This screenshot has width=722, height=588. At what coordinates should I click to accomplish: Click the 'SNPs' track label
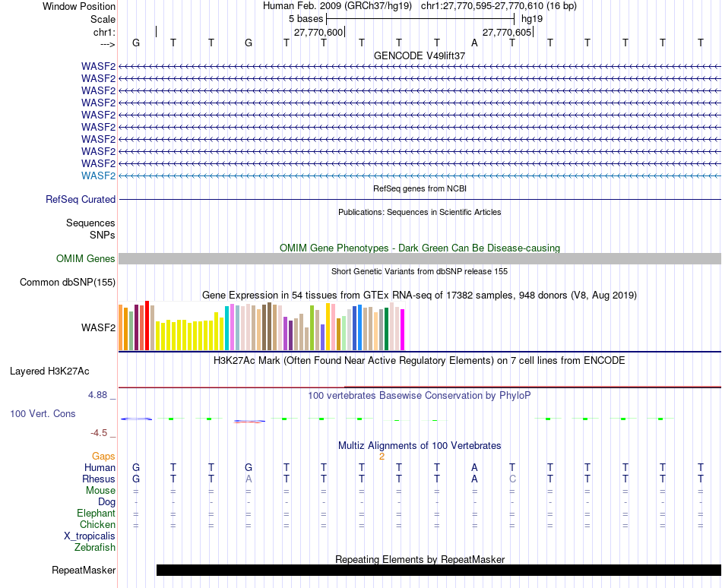point(103,235)
